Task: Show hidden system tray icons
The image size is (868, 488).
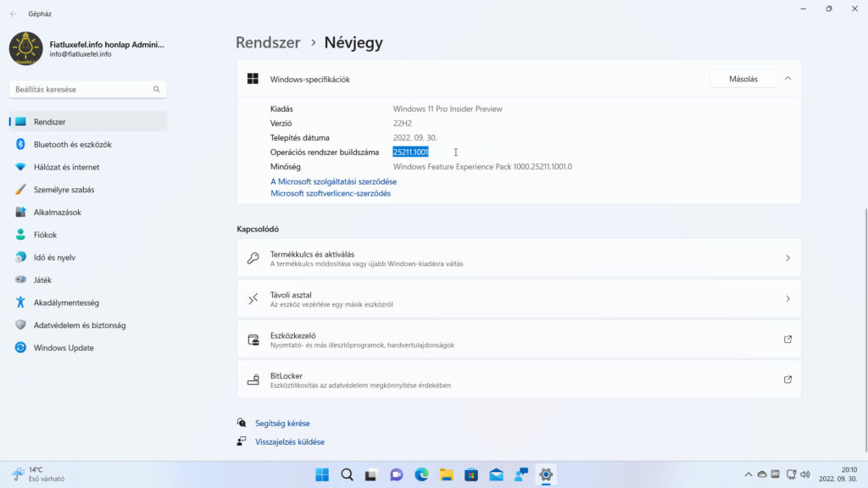Action: click(748, 474)
